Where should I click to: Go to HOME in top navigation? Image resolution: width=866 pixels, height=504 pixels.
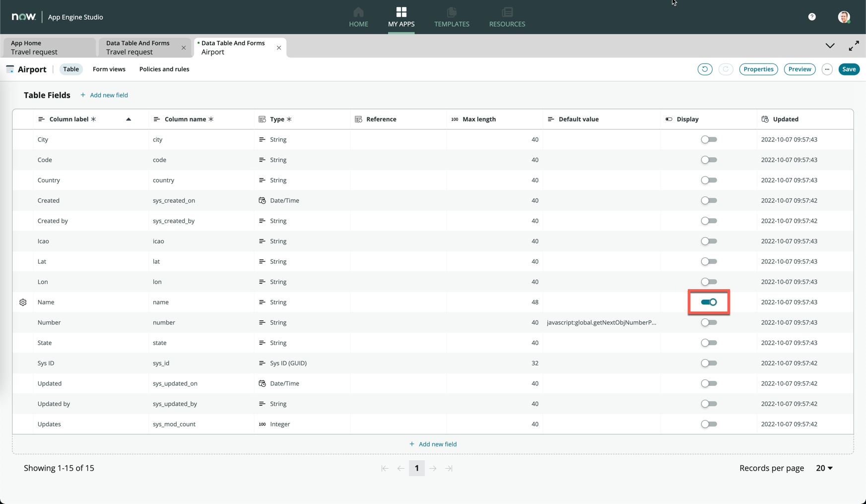[x=358, y=17]
